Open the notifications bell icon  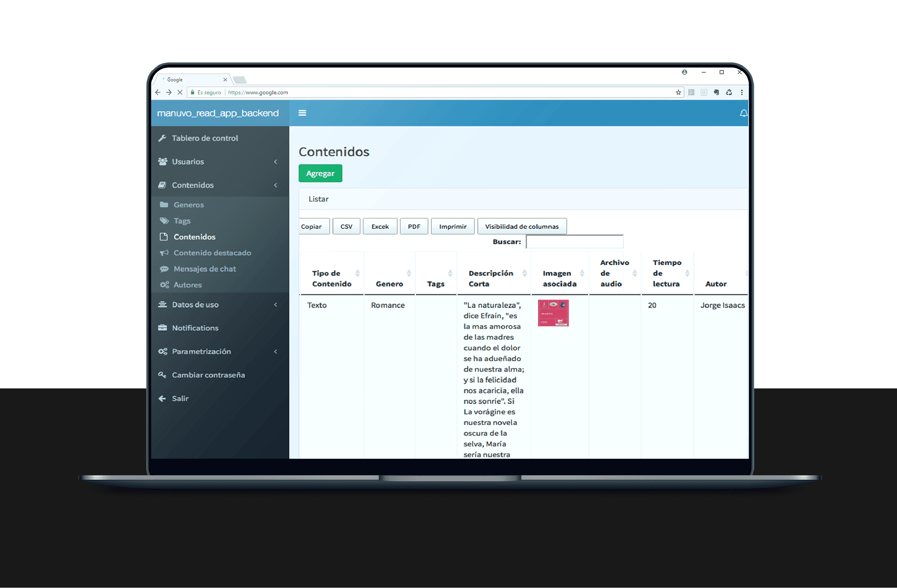[743, 113]
